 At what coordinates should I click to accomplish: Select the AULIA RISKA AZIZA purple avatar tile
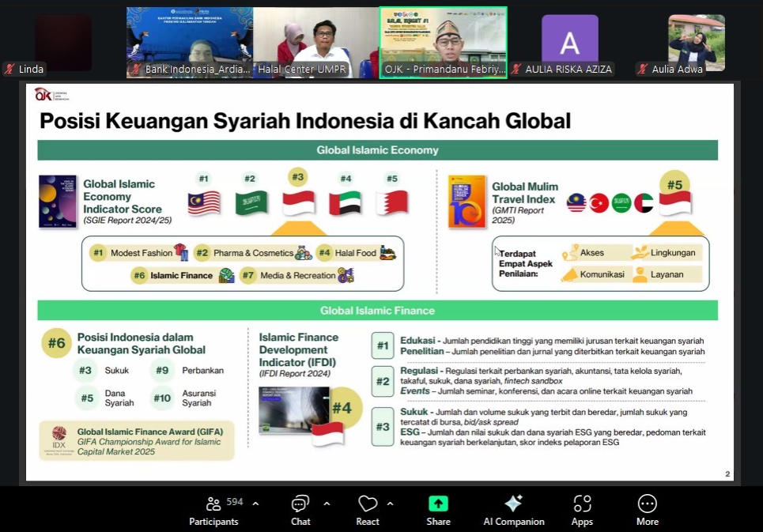(x=569, y=40)
